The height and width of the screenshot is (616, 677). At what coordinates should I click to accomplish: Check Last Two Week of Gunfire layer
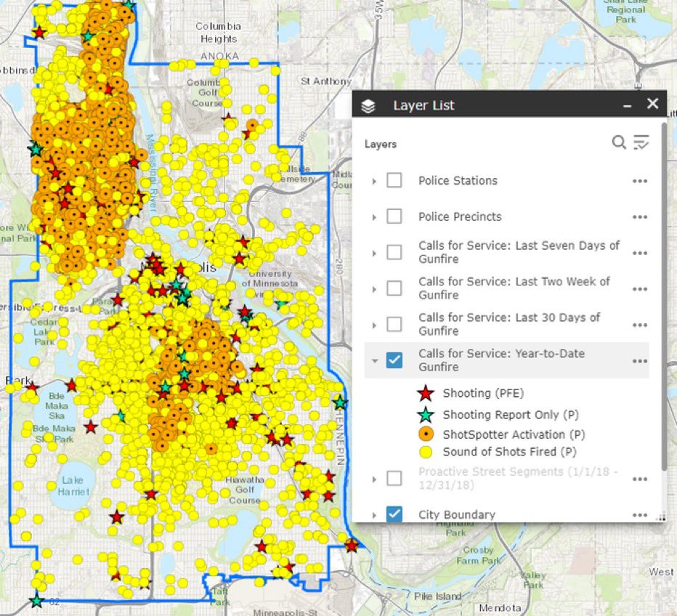(x=394, y=288)
